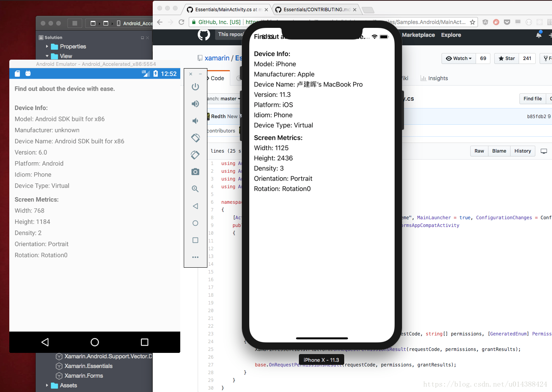Click the Raw button

(479, 151)
